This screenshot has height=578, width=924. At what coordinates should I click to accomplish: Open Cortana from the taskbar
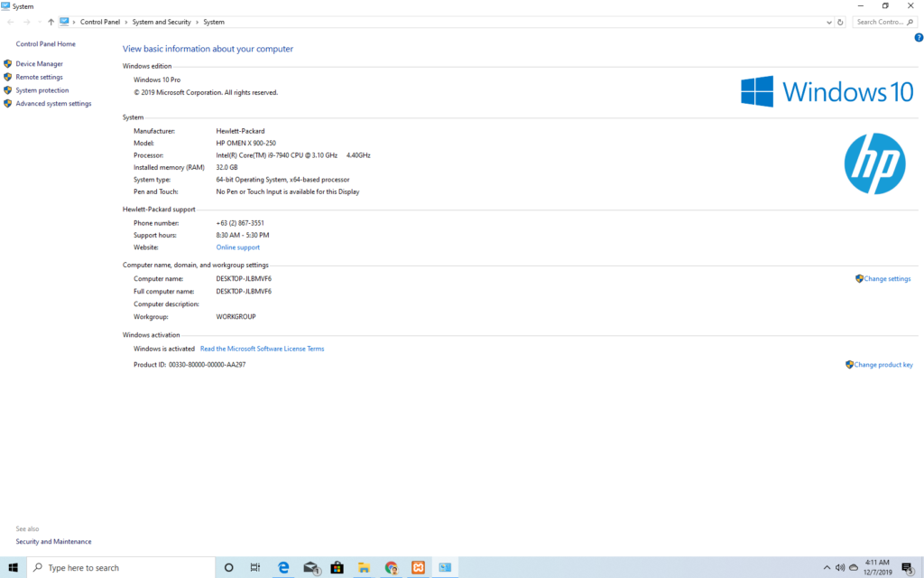228,567
